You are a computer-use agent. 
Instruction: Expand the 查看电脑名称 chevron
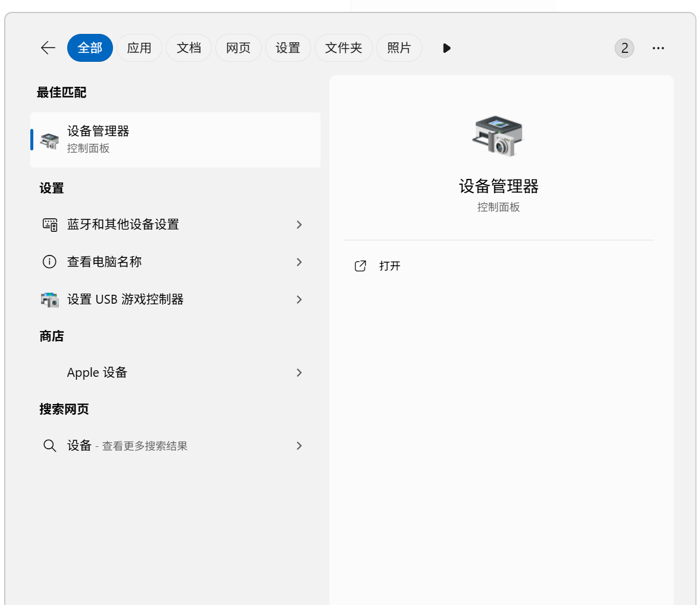[x=300, y=262]
